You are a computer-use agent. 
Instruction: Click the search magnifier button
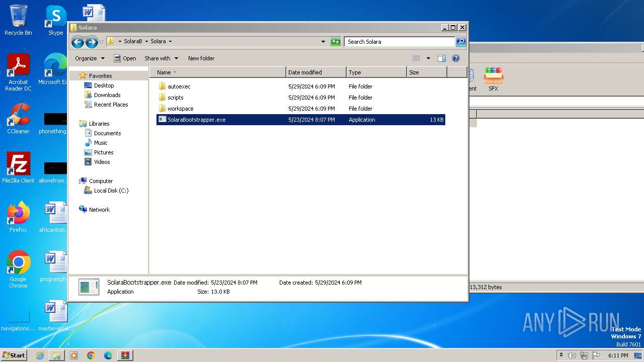(x=461, y=42)
